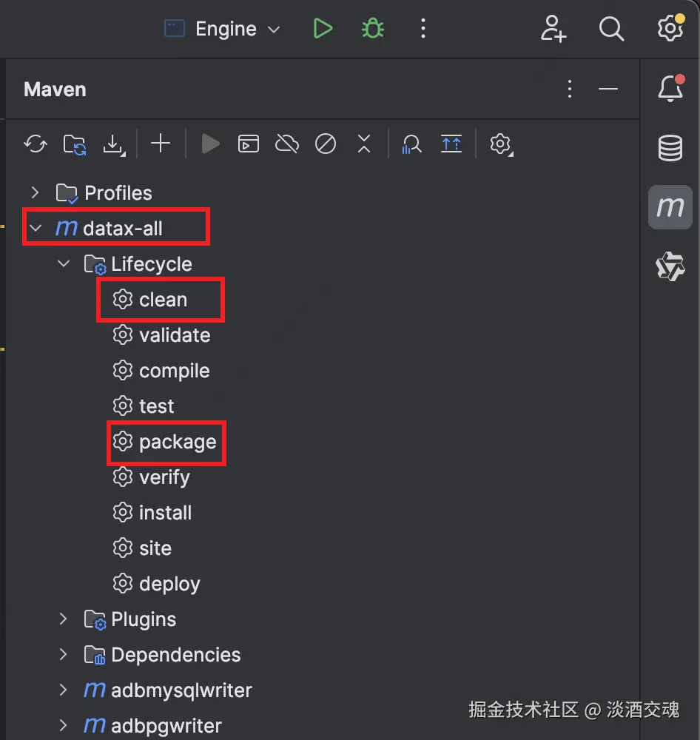Open IDE settings gear in the title bar

point(670,28)
